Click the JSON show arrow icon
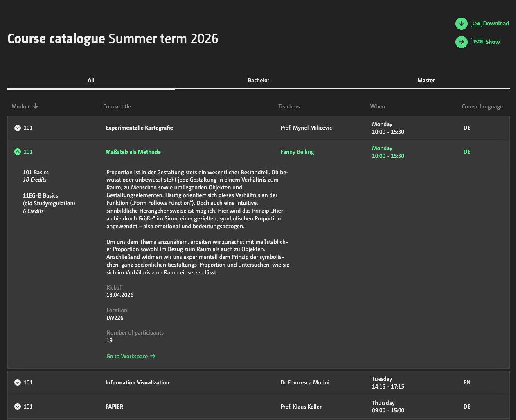The width and height of the screenshot is (516, 420). coord(462,42)
